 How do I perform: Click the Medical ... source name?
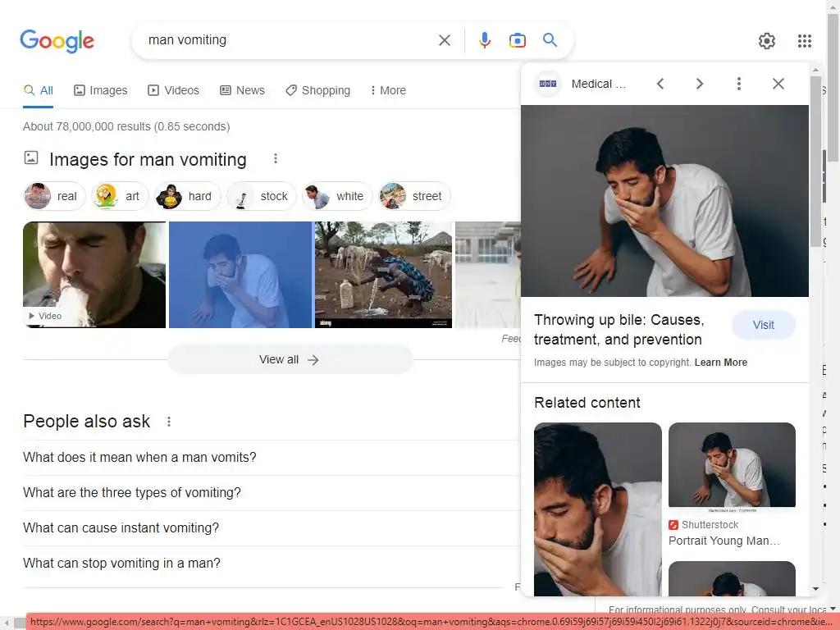click(598, 84)
